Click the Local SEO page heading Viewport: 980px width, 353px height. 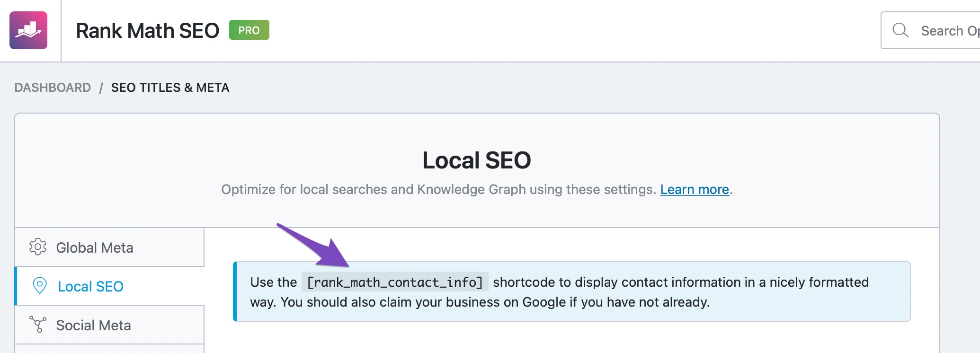coord(476,160)
